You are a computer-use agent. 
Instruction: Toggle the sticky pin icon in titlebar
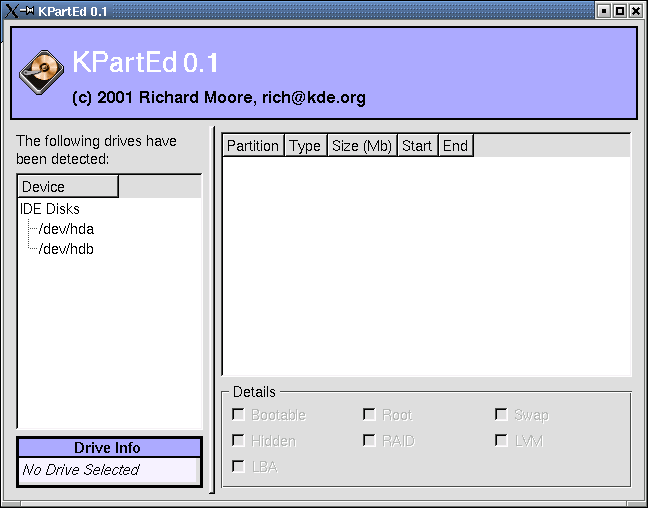pyautogui.click(x=28, y=11)
